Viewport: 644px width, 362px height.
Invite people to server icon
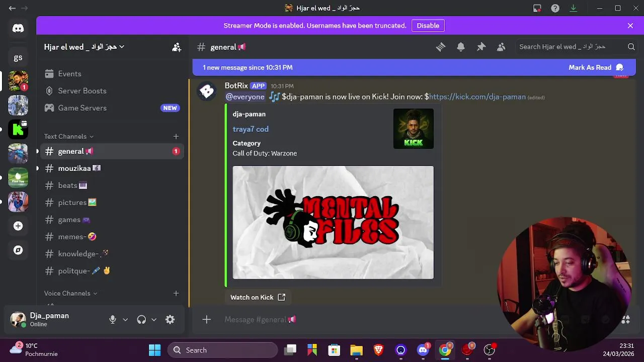point(177,47)
